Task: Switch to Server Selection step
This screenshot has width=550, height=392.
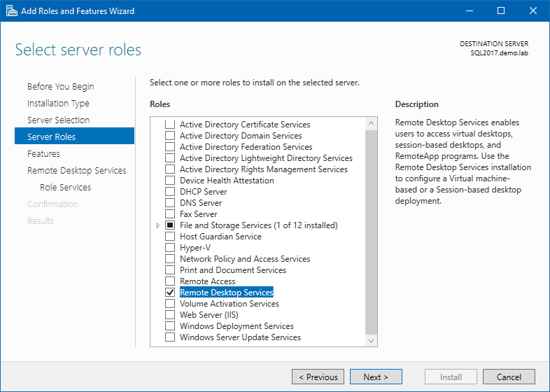Action: coord(58,120)
